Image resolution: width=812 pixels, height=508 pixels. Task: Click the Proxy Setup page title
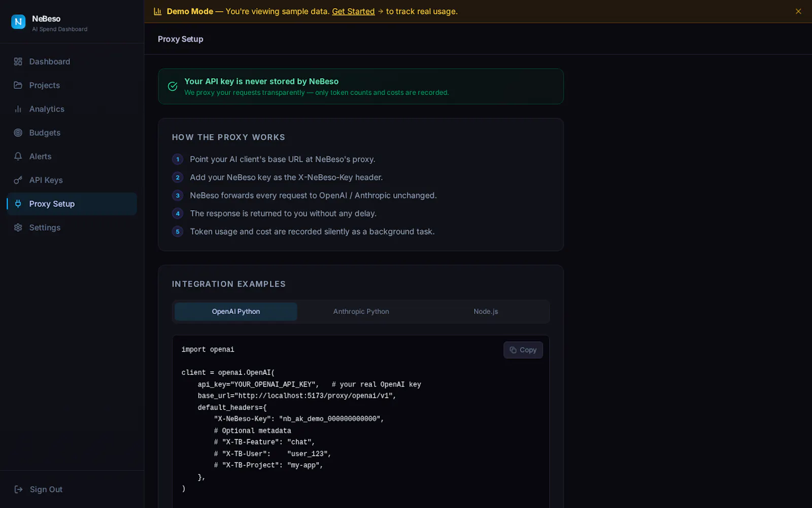pos(180,39)
